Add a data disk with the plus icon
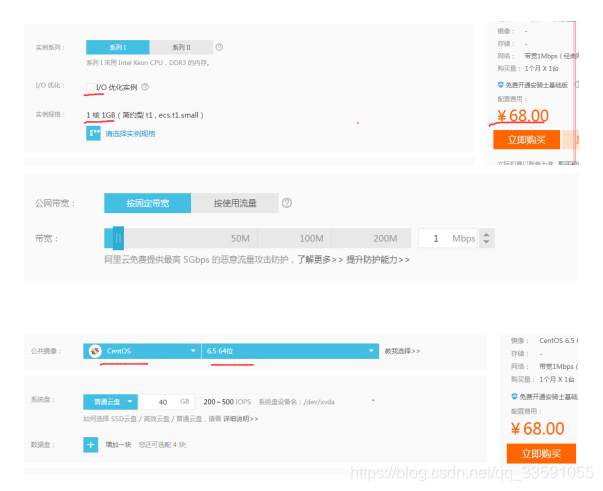The image size is (603, 491). (91, 445)
